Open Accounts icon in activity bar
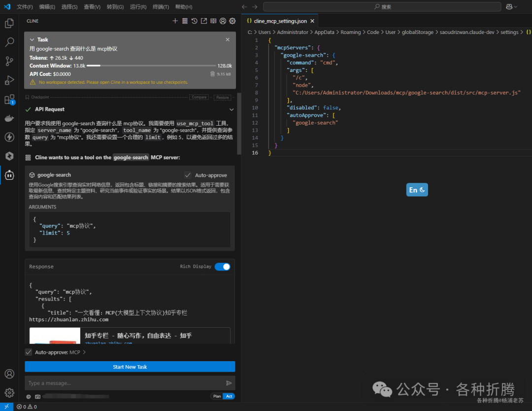The height and width of the screenshot is (411, 532). coord(9,374)
